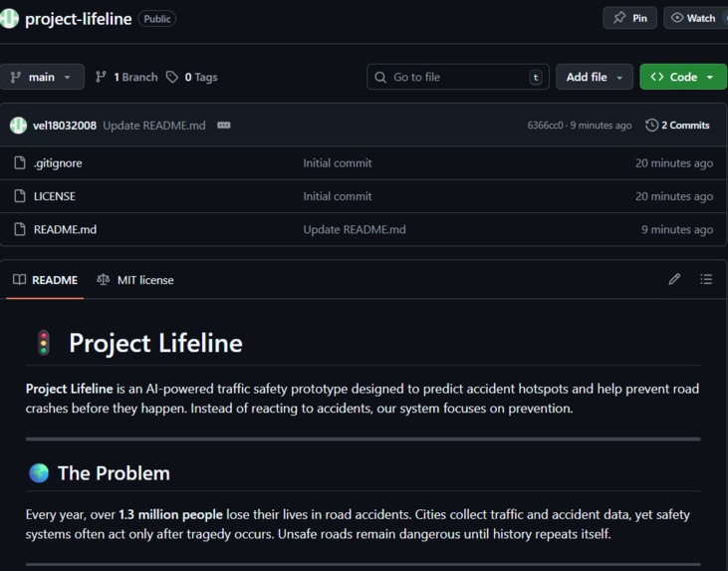Click the file icon next to .gitignore
Image resolution: width=728 pixels, height=571 pixels.
pos(20,163)
